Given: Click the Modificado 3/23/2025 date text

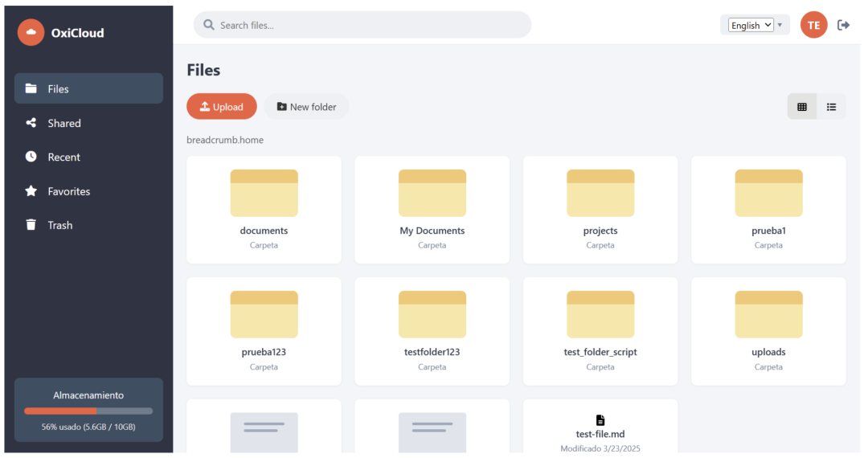Looking at the screenshot, I should coord(600,448).
